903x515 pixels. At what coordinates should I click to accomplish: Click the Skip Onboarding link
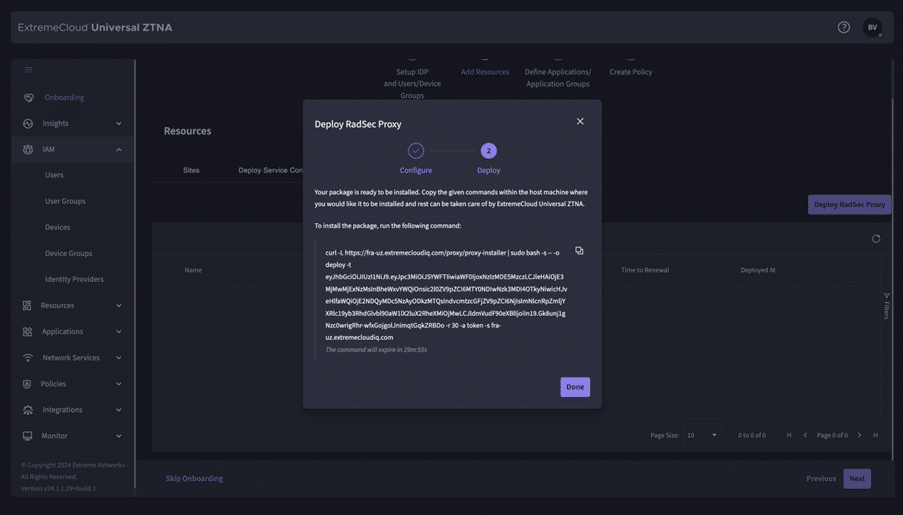(x=194, y=479)
